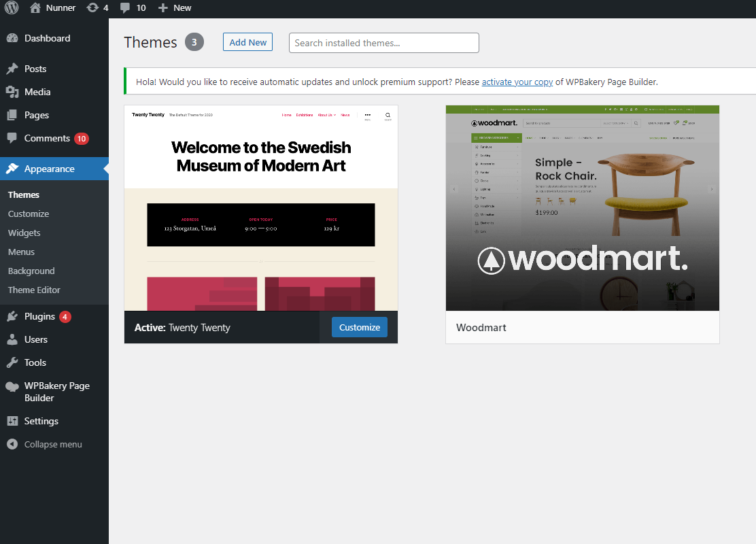Click the Settings sliders icon
Viewport: 756px width, 544px height.
pos(12,421)
